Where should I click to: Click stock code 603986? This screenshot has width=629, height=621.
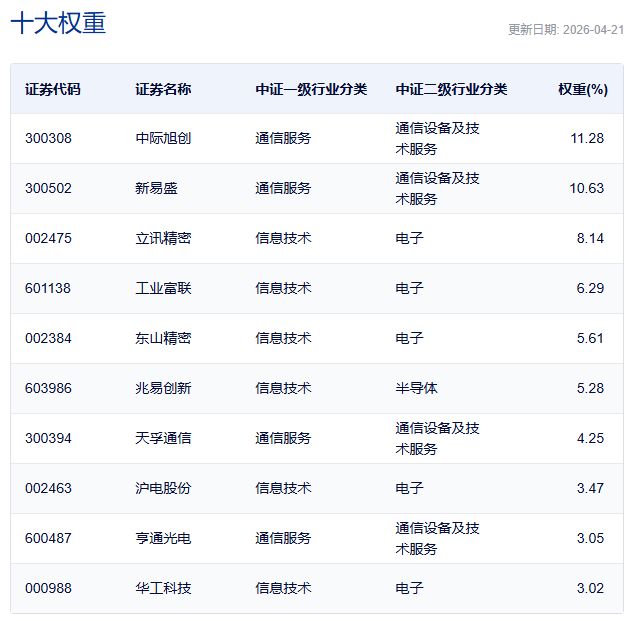49,388
